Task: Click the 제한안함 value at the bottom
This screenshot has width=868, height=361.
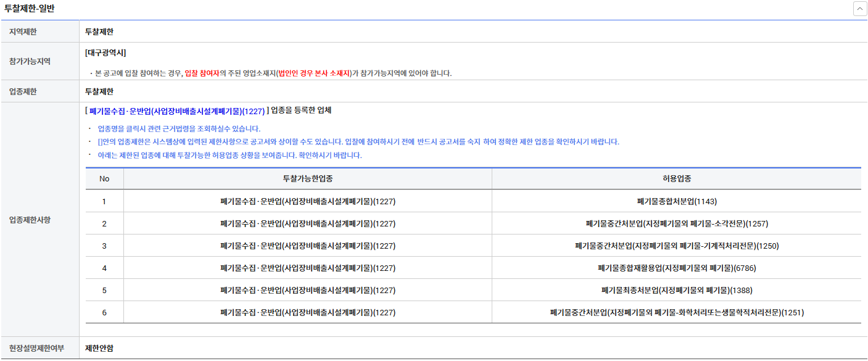Action: coord(99,348)
